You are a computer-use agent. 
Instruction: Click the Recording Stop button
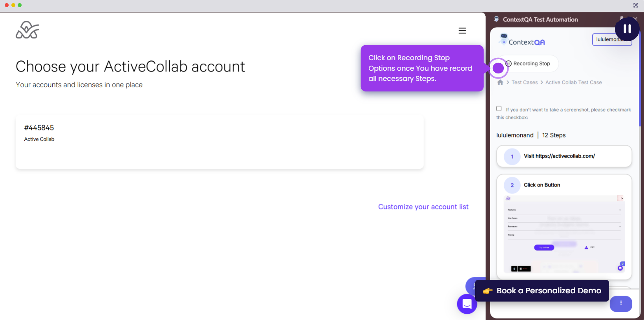(x=531, y=64)
